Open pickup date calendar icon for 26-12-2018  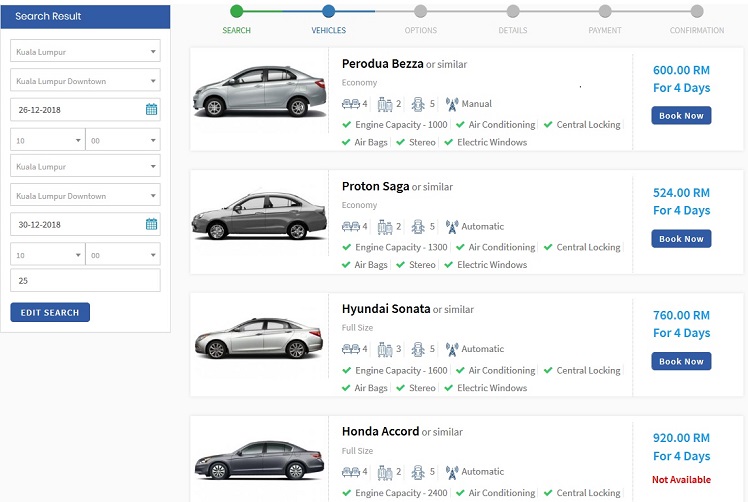[151, 109]
